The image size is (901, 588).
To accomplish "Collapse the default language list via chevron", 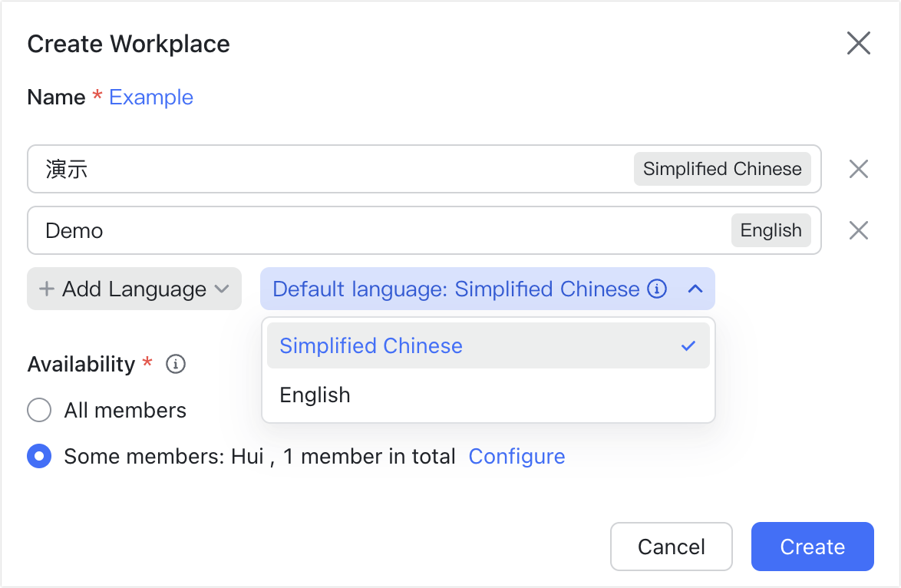I will pyautogui.click(x=695, y=289).
